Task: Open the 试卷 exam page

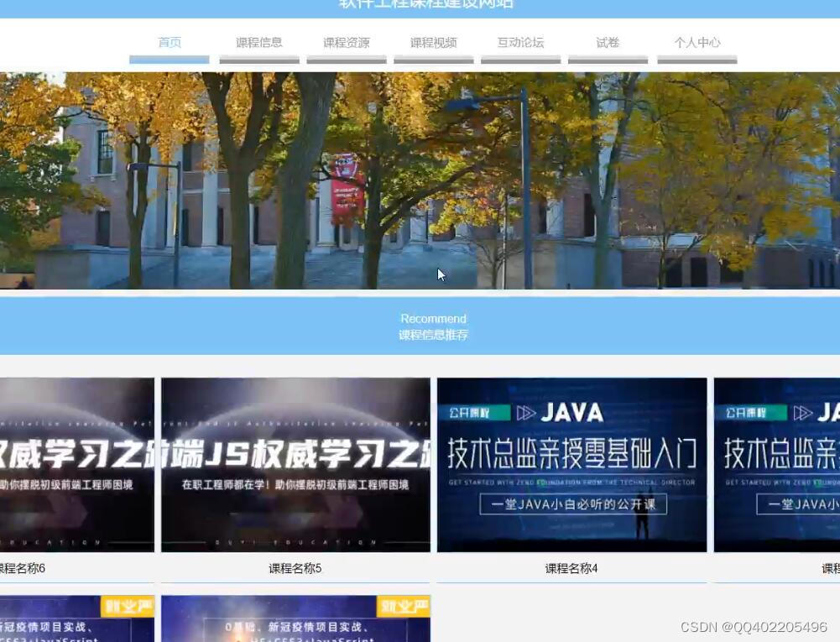Action: (x=607, y=42)
